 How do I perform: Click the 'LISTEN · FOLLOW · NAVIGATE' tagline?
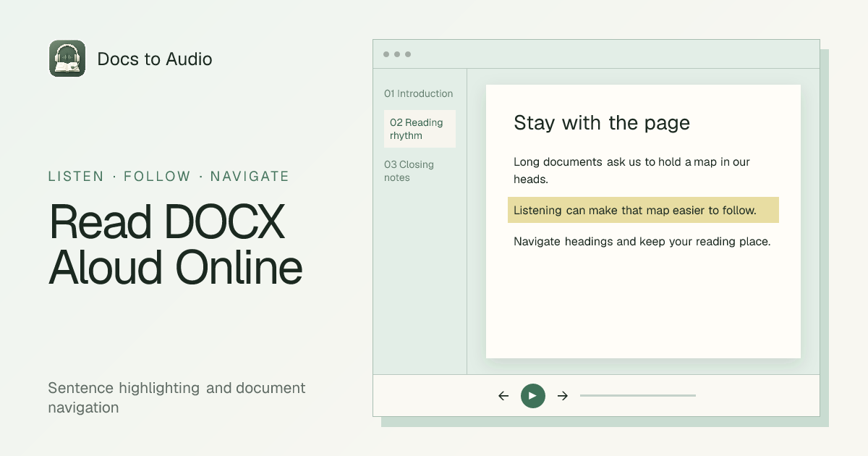coord(169,177)
